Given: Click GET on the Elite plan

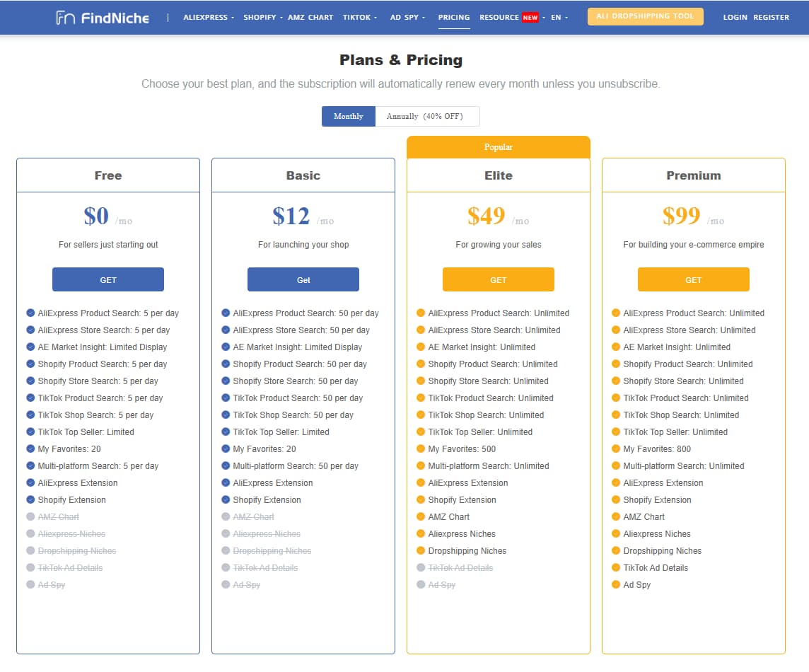Looking at the screenshot, I should tap(499, 279).
